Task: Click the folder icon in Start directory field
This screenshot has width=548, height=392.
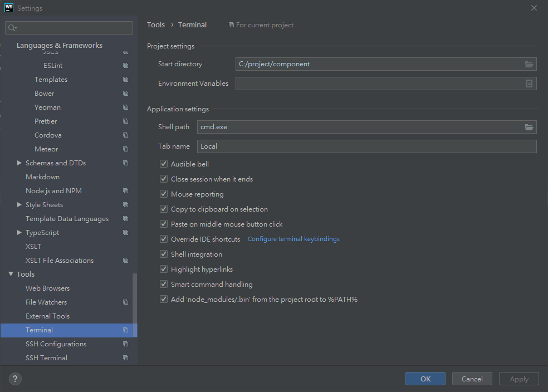Action: 529,64
